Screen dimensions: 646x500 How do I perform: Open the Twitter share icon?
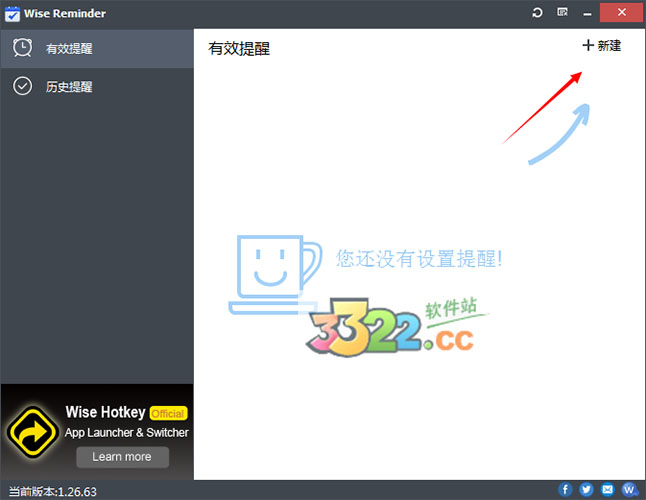click(x=586, y=489)
